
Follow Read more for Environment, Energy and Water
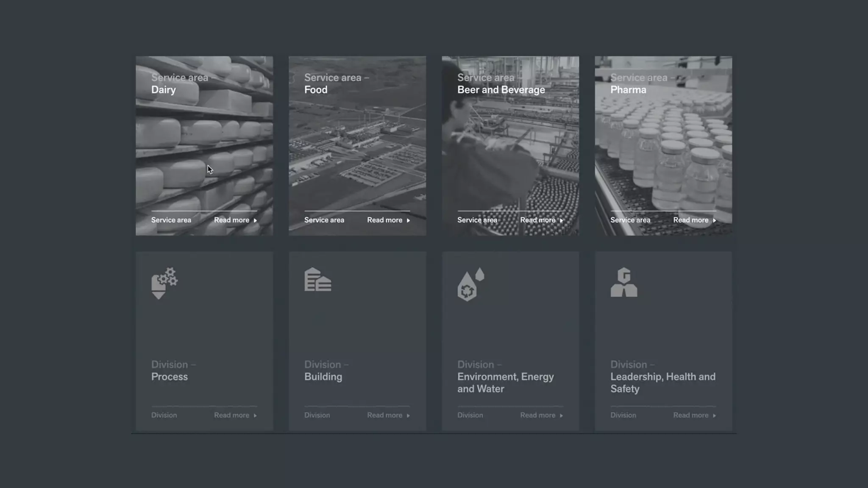click(537, 415)
